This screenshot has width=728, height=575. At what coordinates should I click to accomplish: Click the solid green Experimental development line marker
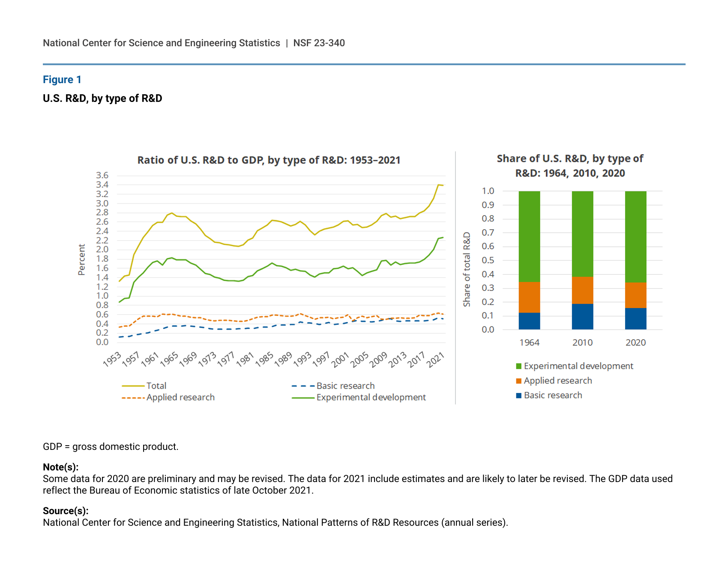(303, 398)
